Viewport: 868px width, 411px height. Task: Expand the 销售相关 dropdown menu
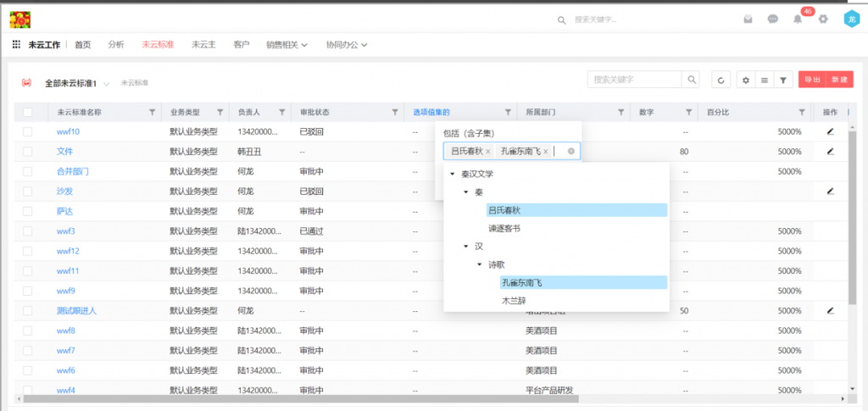286,45
